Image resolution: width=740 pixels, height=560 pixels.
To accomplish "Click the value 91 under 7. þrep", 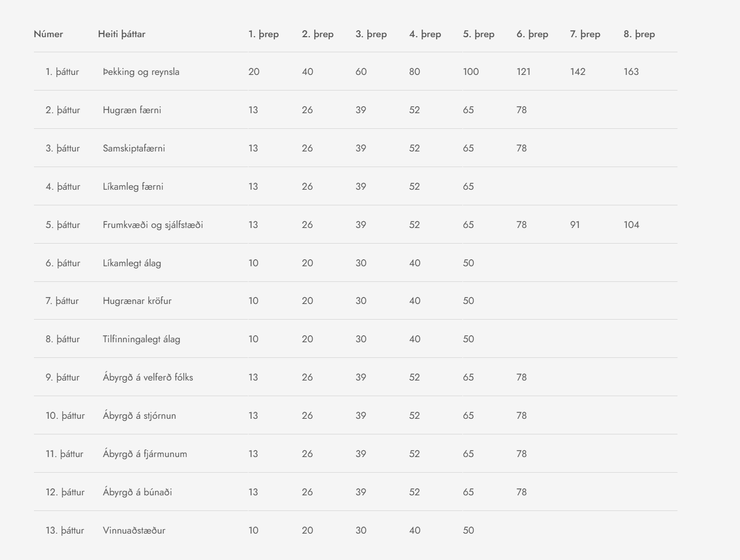I will coord(575,225).
